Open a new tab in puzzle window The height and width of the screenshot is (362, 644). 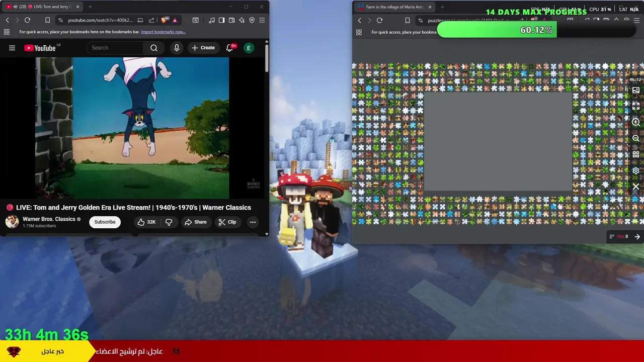[442, 7]
